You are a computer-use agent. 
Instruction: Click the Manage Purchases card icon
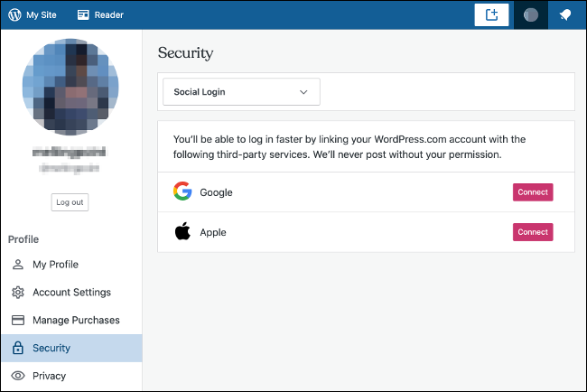pyautogui.click(x=17, y=321)
